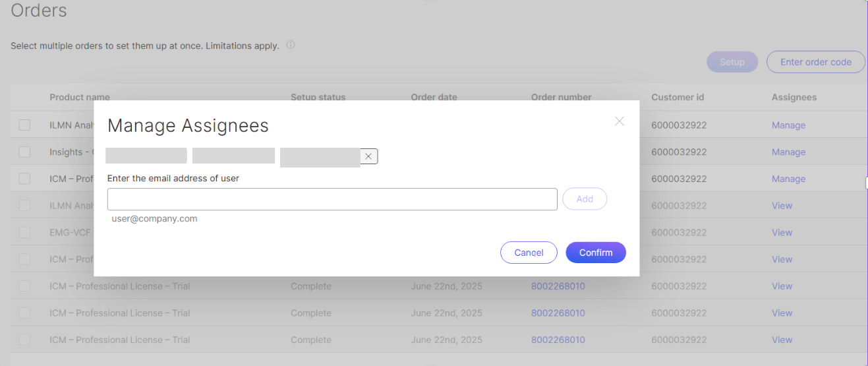Viewport: 868px width, 366px height.
Task: Cancel the Manage Assignees dialog
Action: point(529,253)
